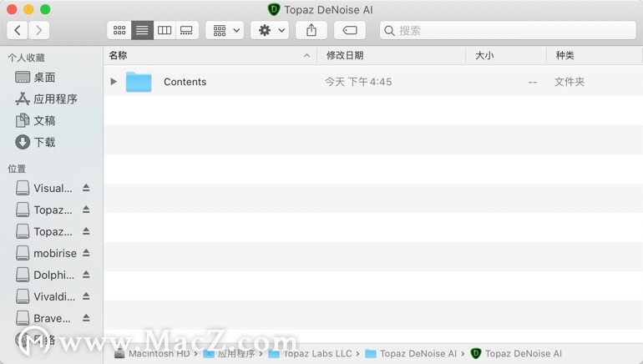643x364 pixels.
Task: Eject the Visual... volume
Action: [x=86, y=188]
